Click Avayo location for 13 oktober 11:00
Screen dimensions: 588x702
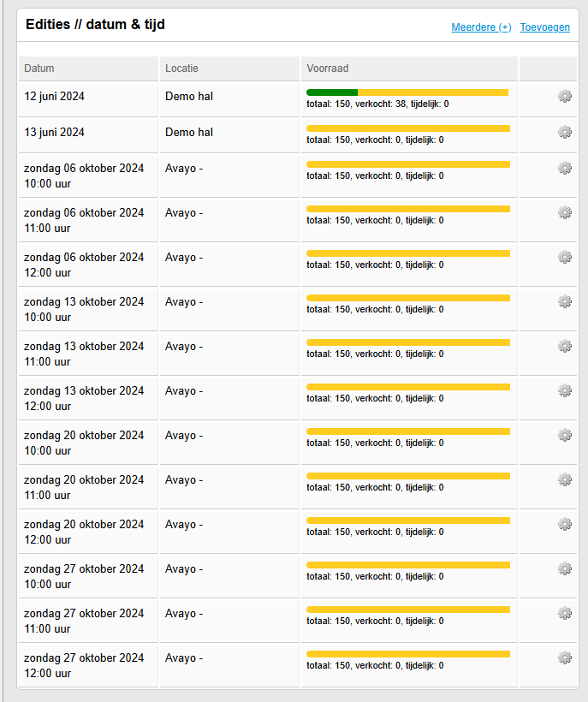click(x=184, y=347)
